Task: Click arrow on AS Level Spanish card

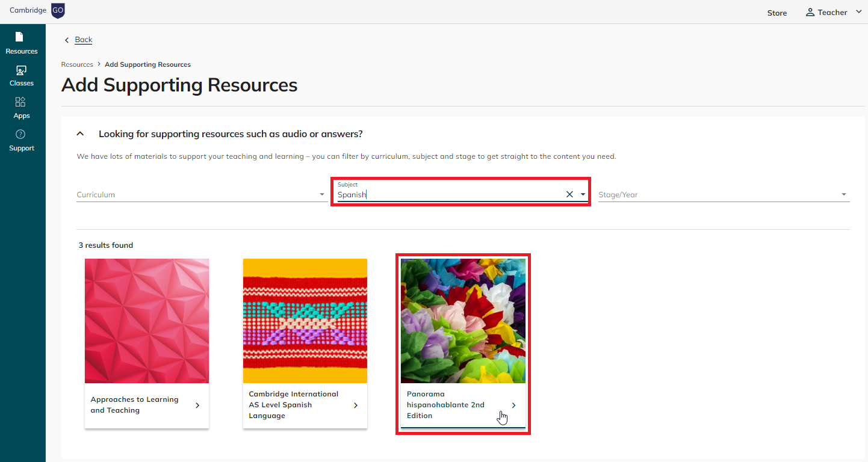Action: pos(356,405)
